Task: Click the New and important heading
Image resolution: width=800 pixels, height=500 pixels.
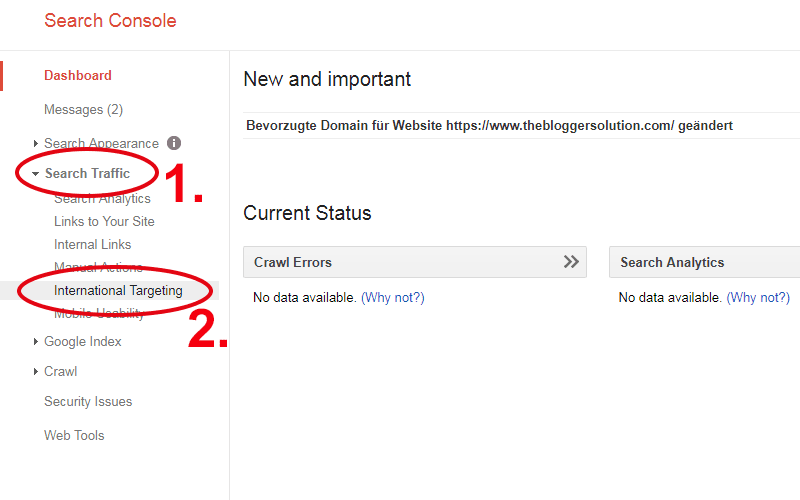Action: point(327,79)
